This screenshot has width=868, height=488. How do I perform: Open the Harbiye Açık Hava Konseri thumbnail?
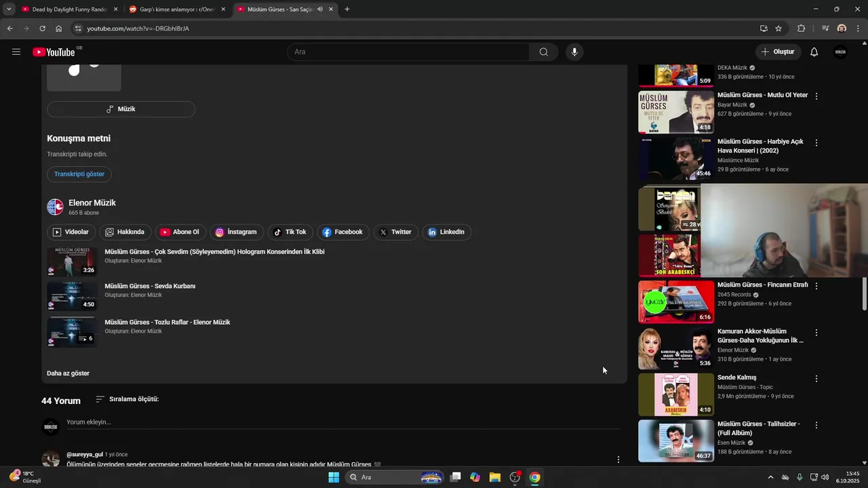676,158
